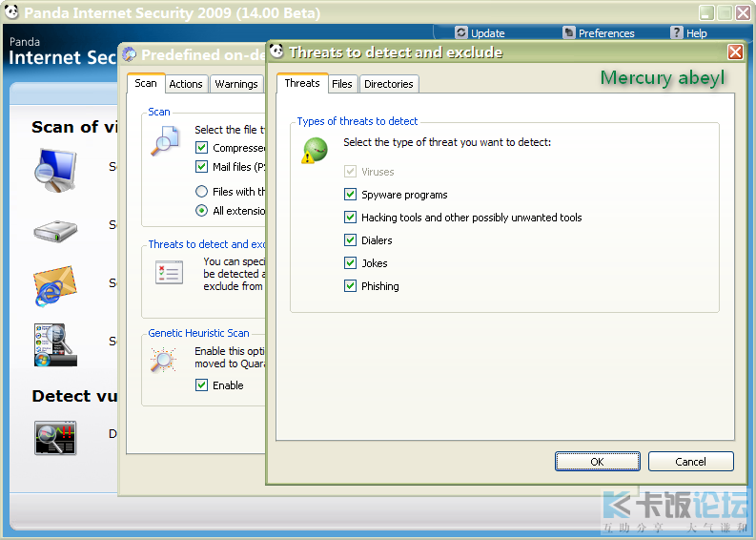Click the 'Types of threats to detect' heading

point(358,121)
